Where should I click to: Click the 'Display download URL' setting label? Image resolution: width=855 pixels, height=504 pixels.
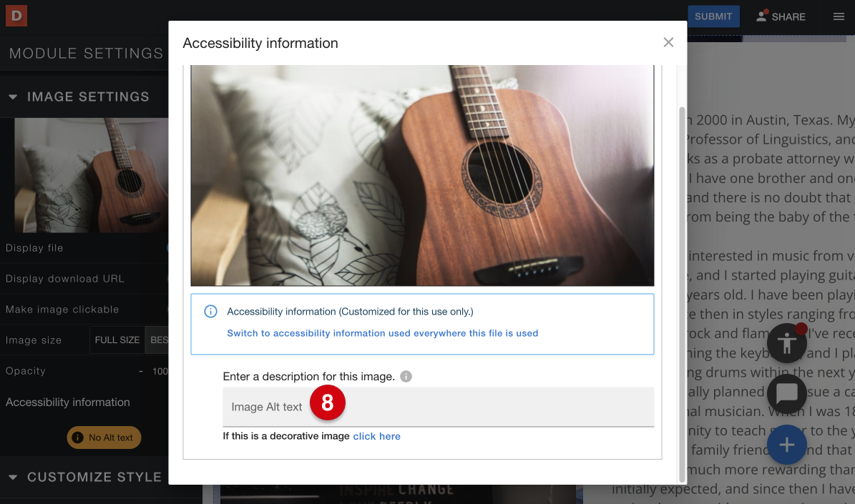65,278
